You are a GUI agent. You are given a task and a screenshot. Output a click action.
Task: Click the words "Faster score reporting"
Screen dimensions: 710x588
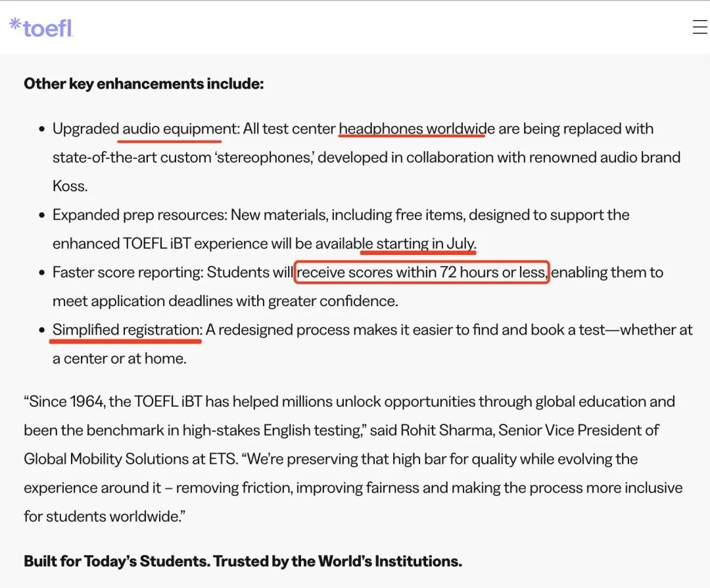127,272
